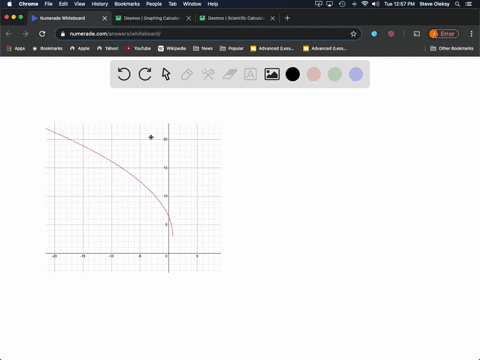
Task: Select the eraser tool
Action: 229,74
